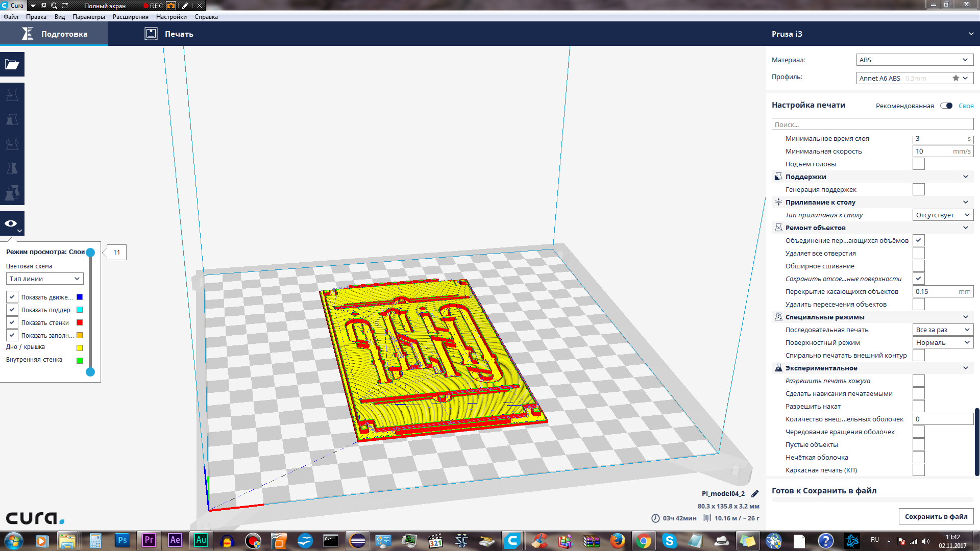This screenshot has width=980, height=551.
Task: Open the Материал ABS dropdown
Action: (x=914, y=60)
